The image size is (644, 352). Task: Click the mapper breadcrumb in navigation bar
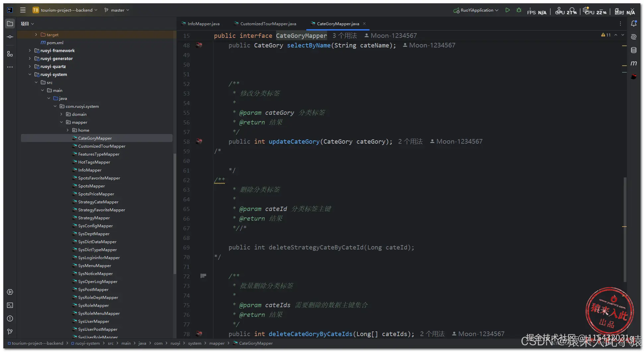pos(217,343)
